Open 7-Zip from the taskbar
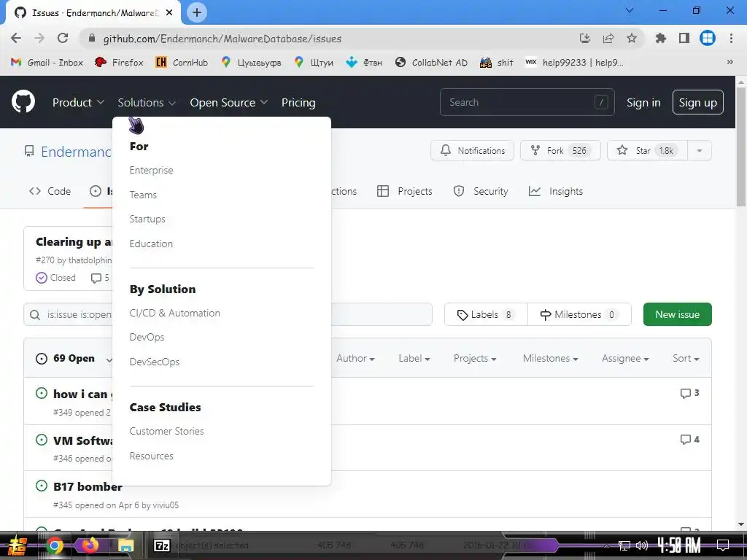747x560 pixels. pos(162,545)
